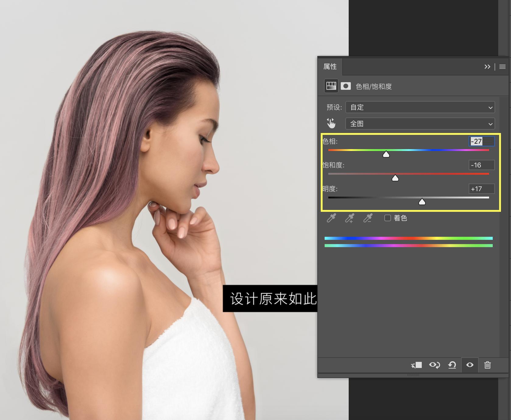
Task: Click the hue value field showing -27
Action: pyautogui.click(x=482, y=141)
